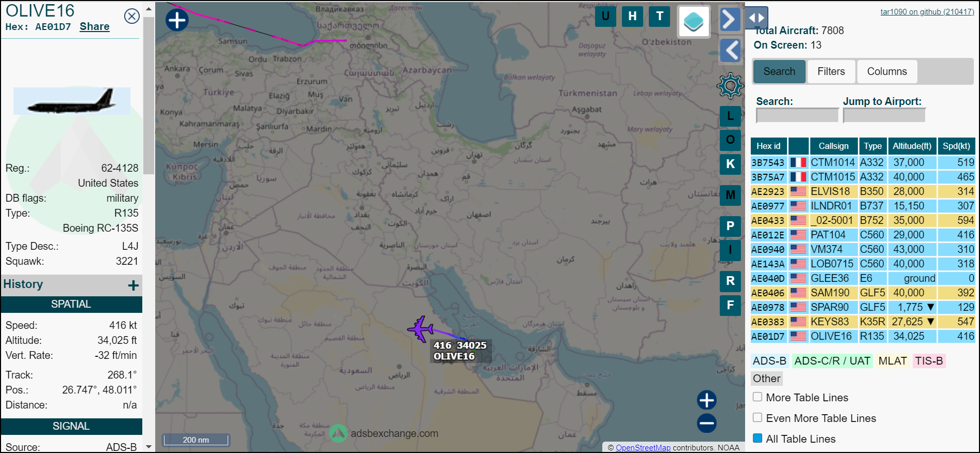Select GLEE36 row in aircraft table

[863, 278]
